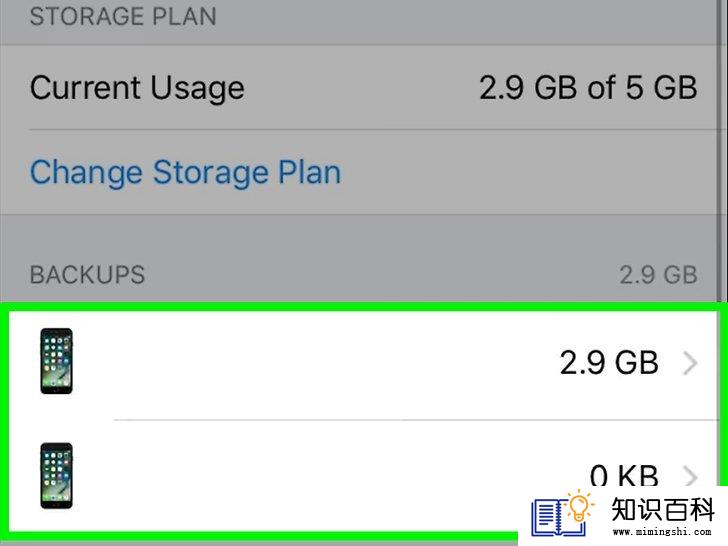Click the STORAGE PLAN section header
The height and width of the screenshot is (546, 728).
(x=123, y=16)
